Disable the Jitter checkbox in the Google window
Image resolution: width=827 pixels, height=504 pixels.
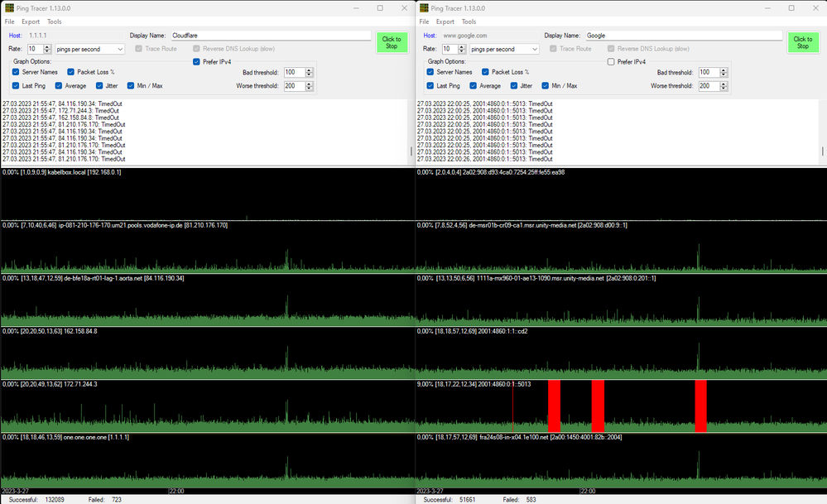(x=515, y=85)
